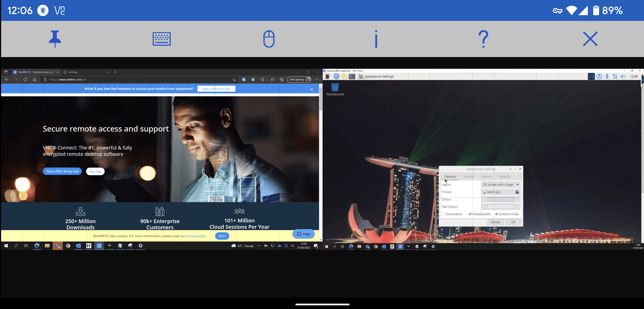644x309 pixels.
Task: Open the connection info 'i' icon
Action: (376, 39)
